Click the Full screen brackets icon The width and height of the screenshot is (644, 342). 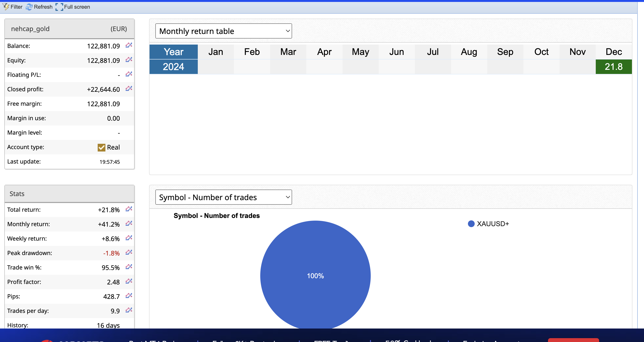pyautogui.click(x=59, y=7)
